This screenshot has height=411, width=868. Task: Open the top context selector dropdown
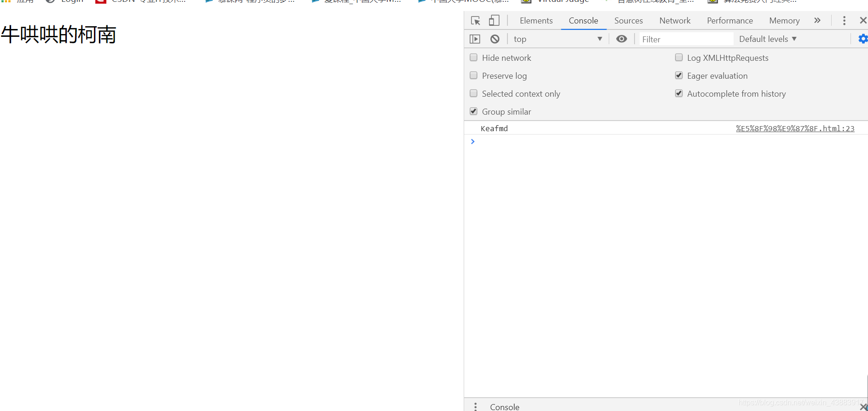(558, 39)
